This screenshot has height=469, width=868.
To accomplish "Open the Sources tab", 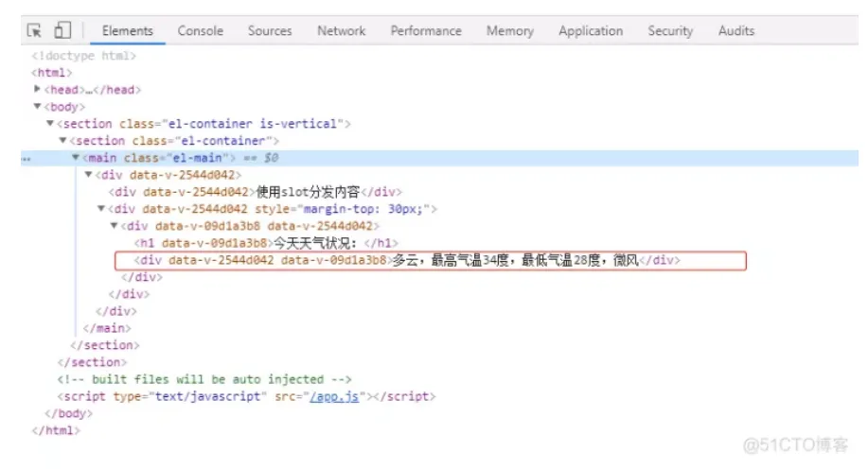I will tap(270, 31).
